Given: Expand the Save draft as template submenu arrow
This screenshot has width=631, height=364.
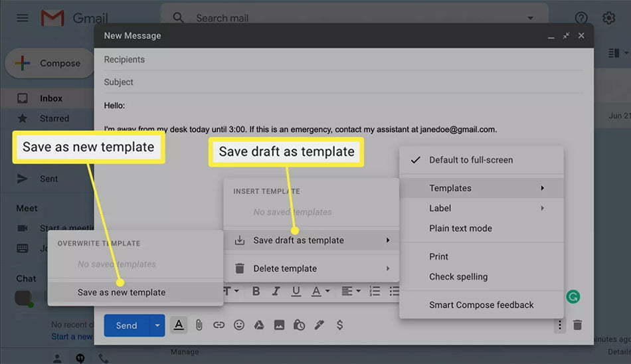Looking at the screenshot, I should click(388, 240).
